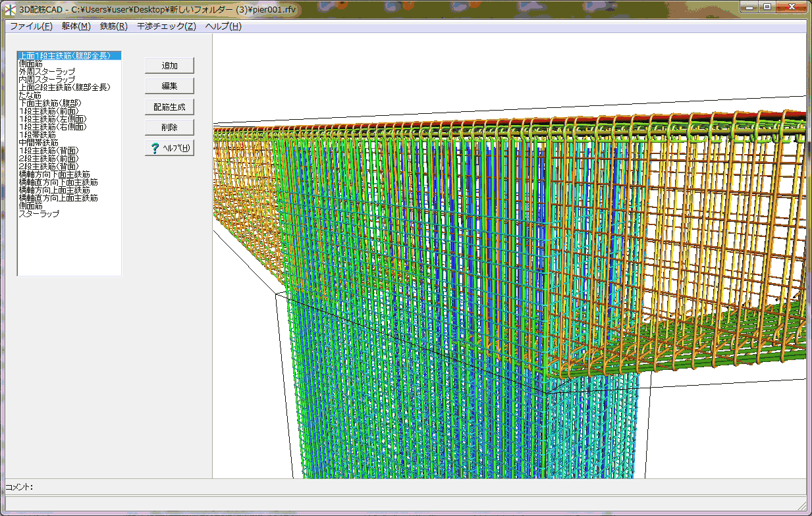
Task: Select 外周スターラップ list entry
Action: tap(47, 72)
